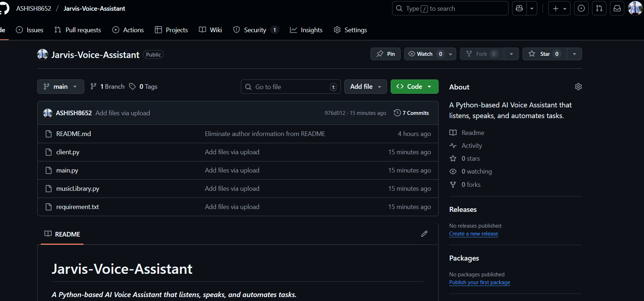Viewport: 644px width, 301px height.
Task: Open the 0 forks link
Action: pyautogui.click(x=465, y=185)
